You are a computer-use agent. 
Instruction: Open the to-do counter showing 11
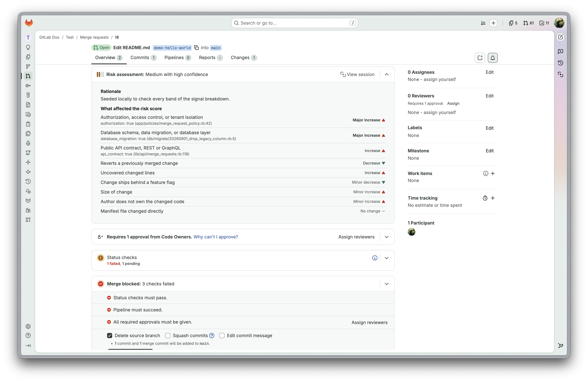[544, 23]
